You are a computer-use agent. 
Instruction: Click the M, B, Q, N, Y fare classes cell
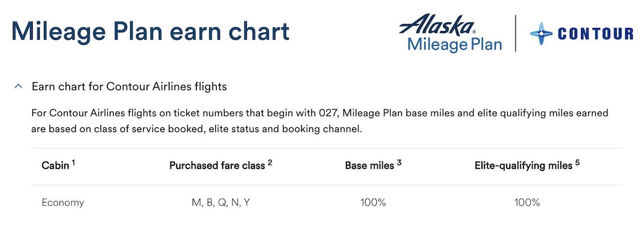(221, 202)
